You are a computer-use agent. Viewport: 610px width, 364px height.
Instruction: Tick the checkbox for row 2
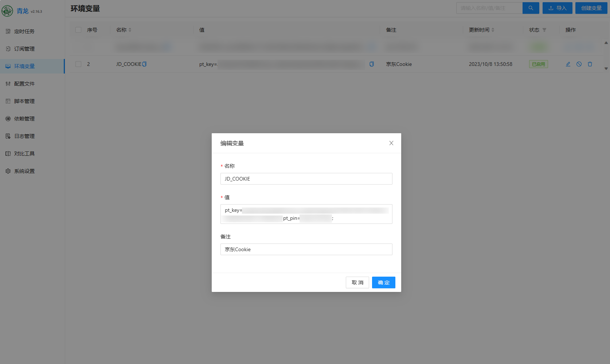[78, 64]
